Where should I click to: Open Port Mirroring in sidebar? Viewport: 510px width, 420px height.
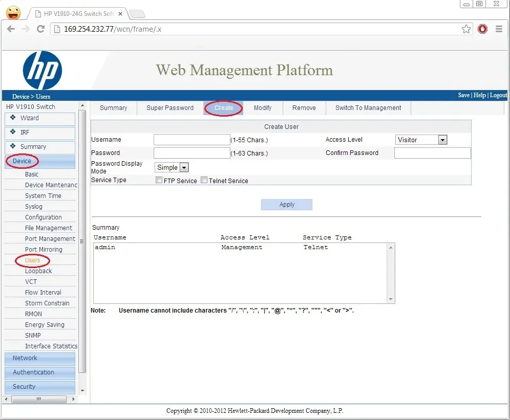tap(44, 249)
